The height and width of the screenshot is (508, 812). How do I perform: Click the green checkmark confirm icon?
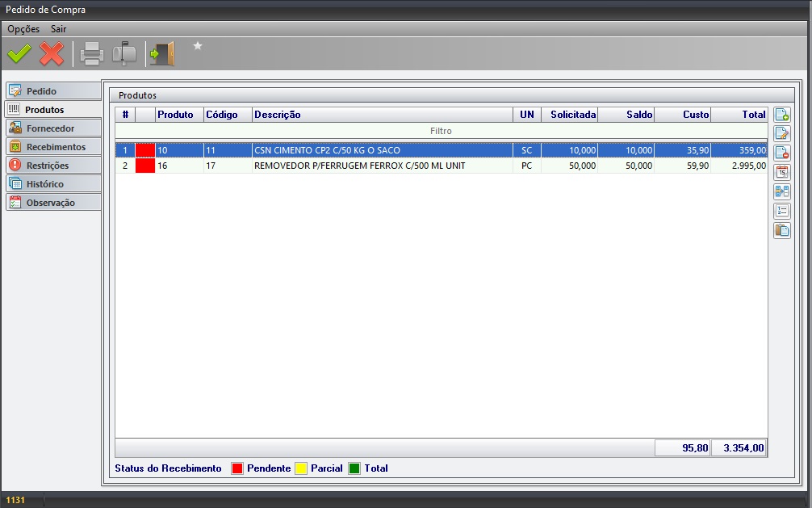click(x=19, y=54)
